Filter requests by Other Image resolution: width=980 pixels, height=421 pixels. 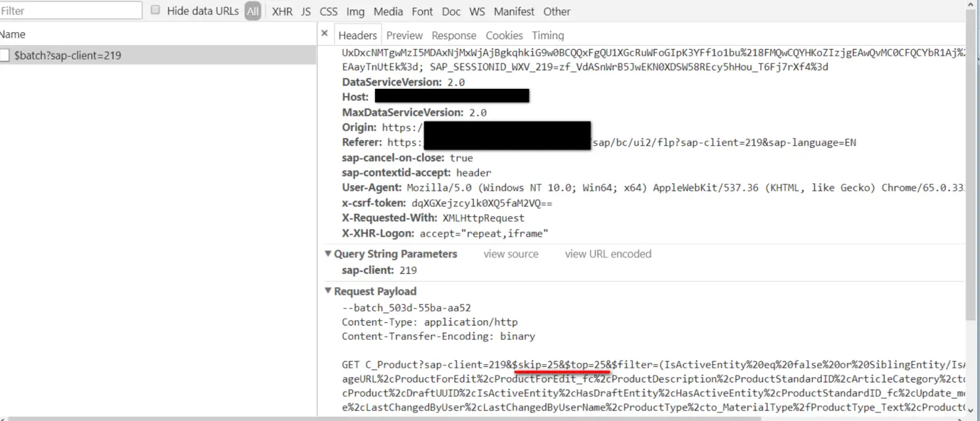pos(557,11)
